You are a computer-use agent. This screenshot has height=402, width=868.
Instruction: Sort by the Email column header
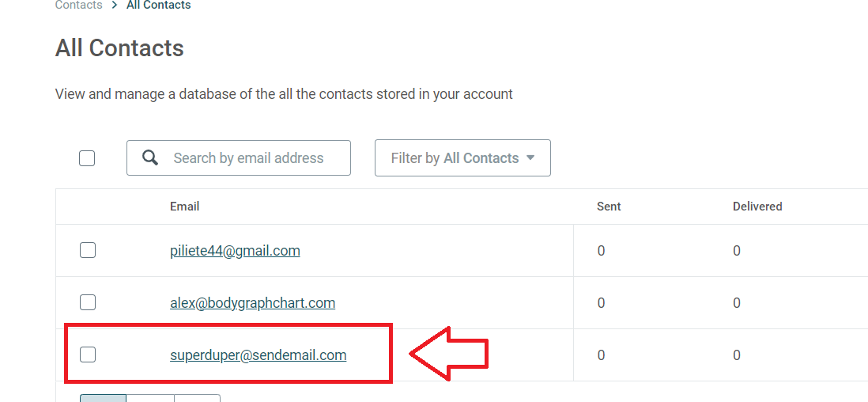(184, 207)
